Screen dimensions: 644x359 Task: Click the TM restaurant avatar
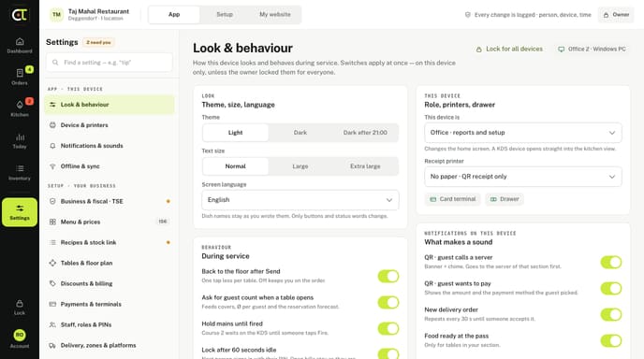pyautogui.click(x=56, y=15)
